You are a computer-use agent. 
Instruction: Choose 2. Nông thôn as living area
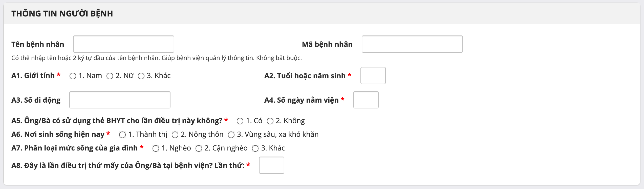coord(175,135)
